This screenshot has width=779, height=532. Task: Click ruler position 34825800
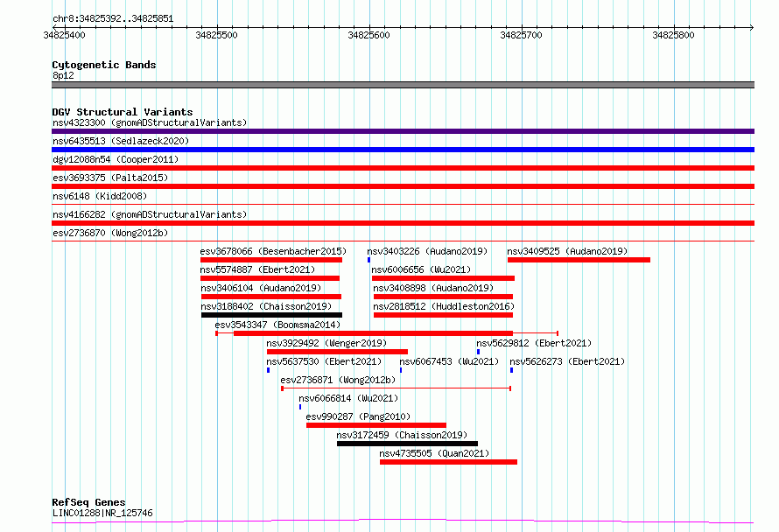[x=673, y=35]
